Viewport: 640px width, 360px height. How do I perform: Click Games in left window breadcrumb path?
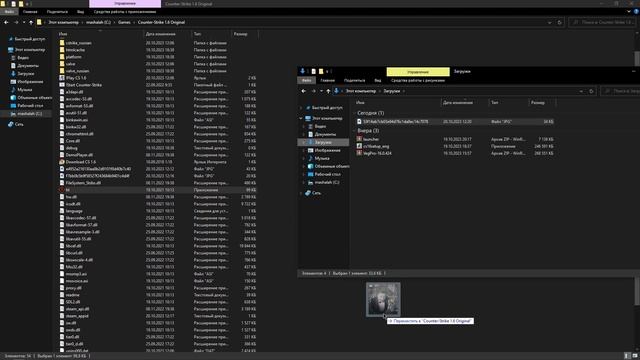click(x=124, y=22)
